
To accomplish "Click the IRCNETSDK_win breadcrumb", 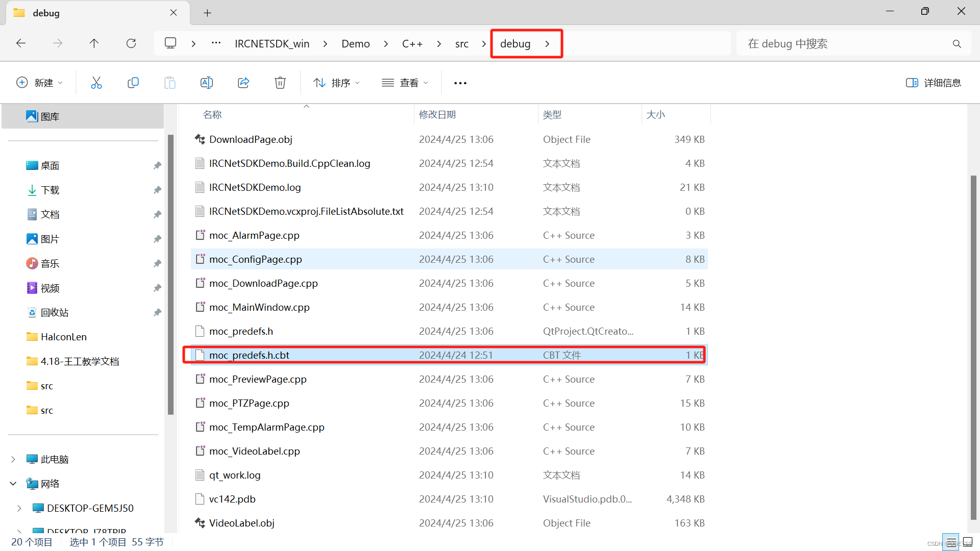I will click(272, 44).
